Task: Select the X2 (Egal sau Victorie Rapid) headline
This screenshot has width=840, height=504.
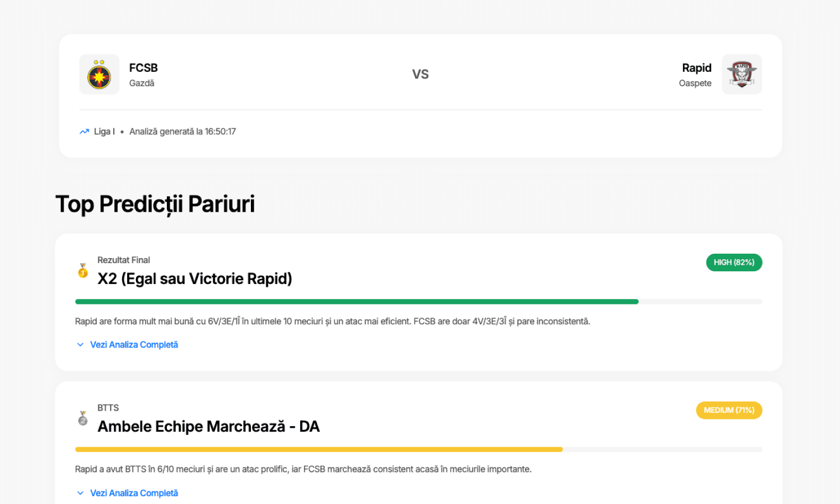Action: tap(195, 279)
